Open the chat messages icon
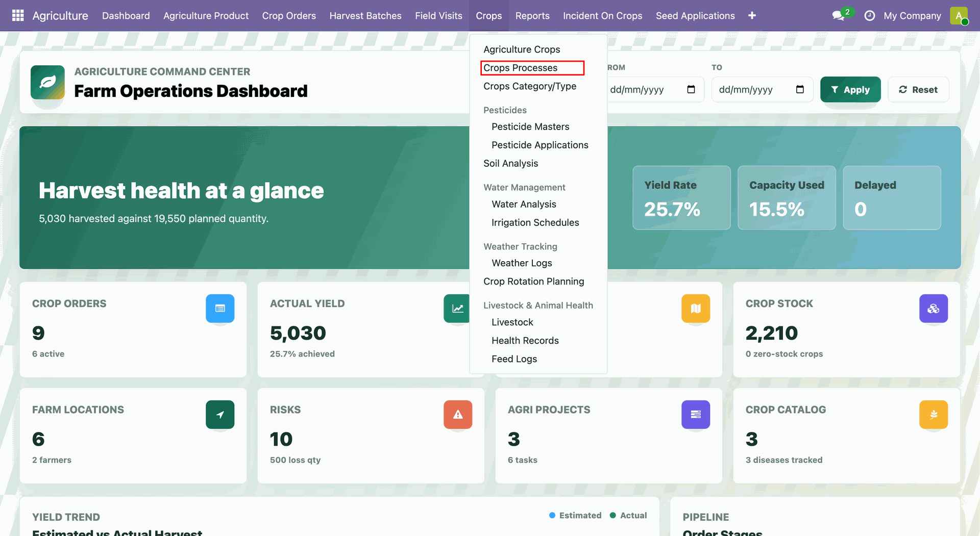The width and height of the screenshot is (980, 536). [838, 16]
